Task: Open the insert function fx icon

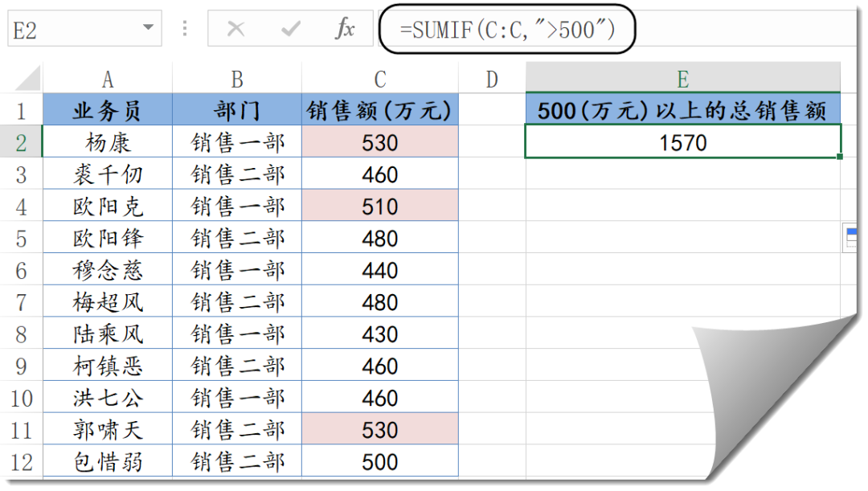Action: [344, 28]
